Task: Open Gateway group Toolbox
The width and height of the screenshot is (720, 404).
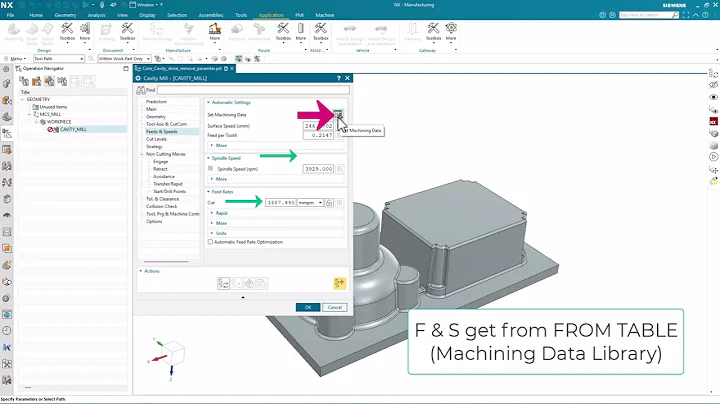Action: coord(433,32)
